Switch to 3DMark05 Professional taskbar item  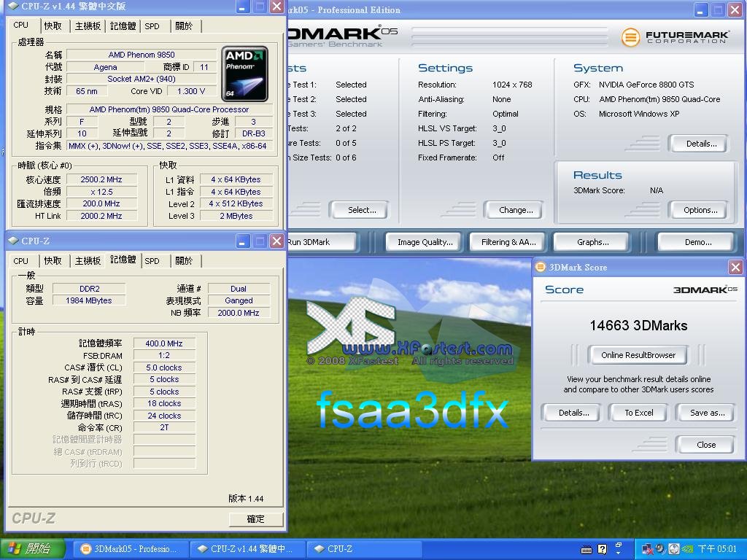pyautogui.click(x=128, y=549)
